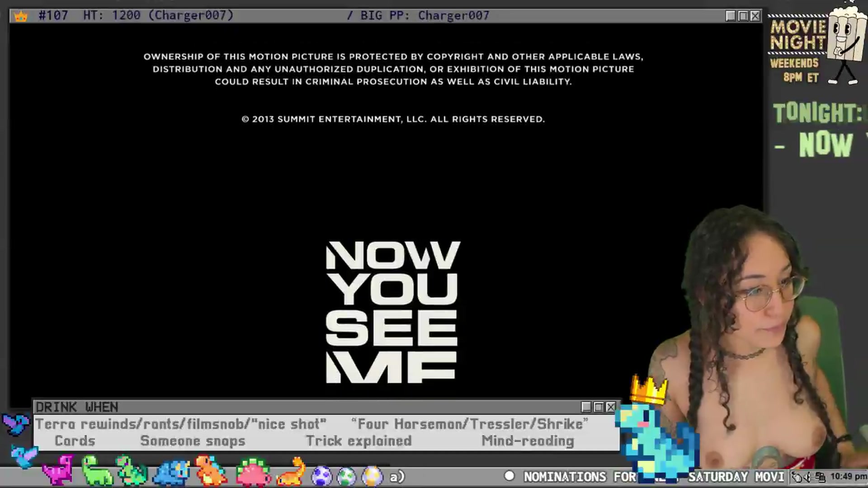The width and height of the screenshot is (868, 488).
Task: Click "HT: 1200 (Charger007)" in the title bar
Action: click(158, 15)
